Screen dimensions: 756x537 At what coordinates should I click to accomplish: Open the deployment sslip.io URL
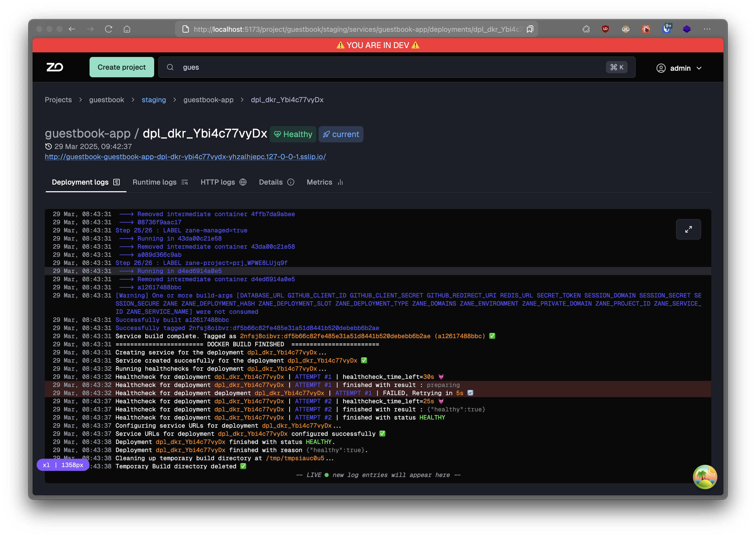coord(185,157)
